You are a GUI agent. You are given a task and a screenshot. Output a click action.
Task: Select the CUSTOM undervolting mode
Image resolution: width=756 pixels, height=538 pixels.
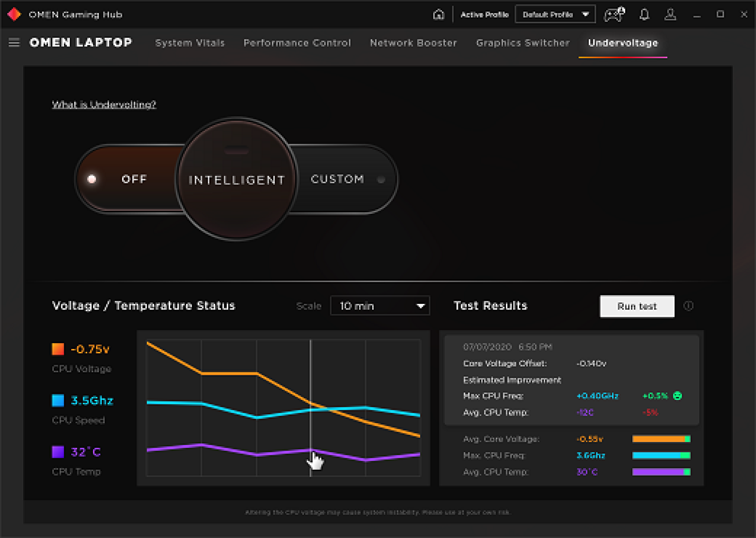coord(338,179)
